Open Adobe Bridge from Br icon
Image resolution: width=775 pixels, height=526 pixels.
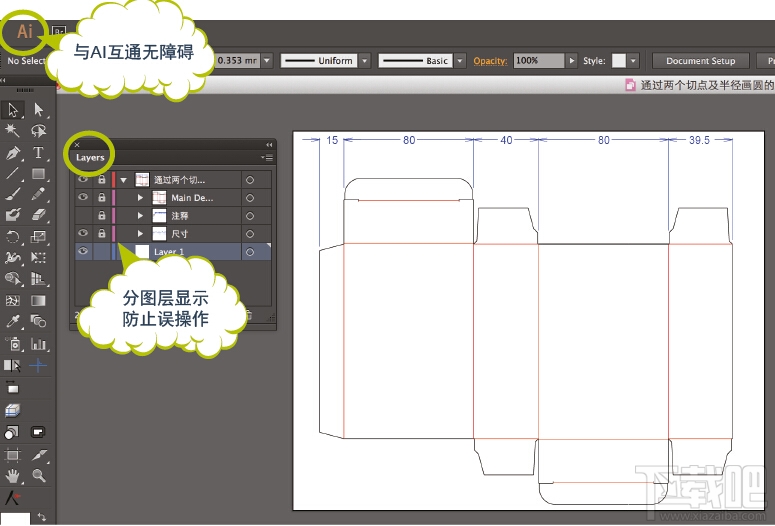[x=59, y=32]
